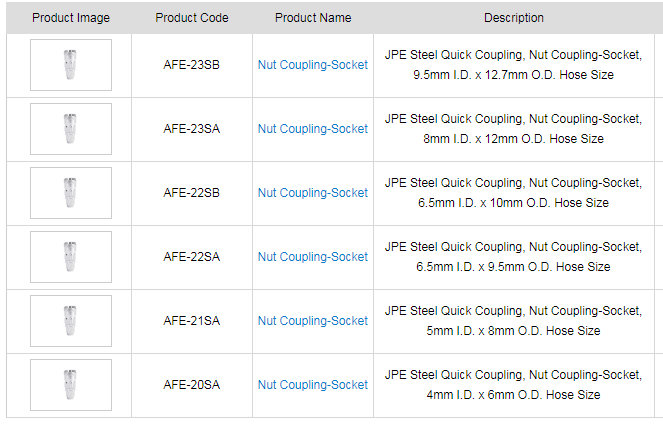Click Nut Coupling-Socket link for AFE-22SB
This screenshot has height=425, width=663.
(313, 193)
